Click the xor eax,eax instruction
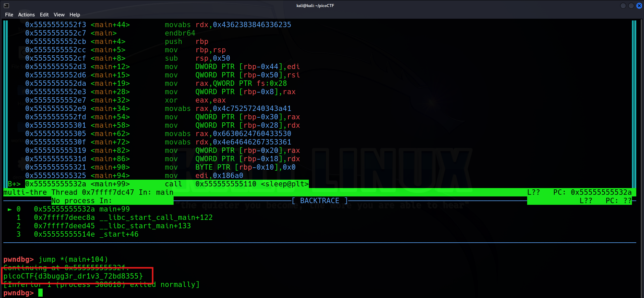Image resolution: width=644 pixels, height=298 pixels. (195, 100)
